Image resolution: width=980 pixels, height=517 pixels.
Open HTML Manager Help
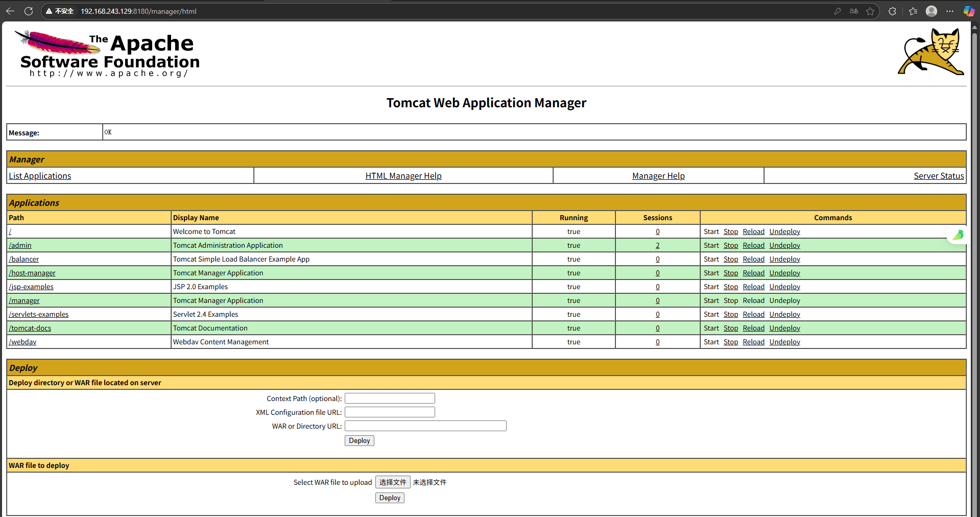403,176
